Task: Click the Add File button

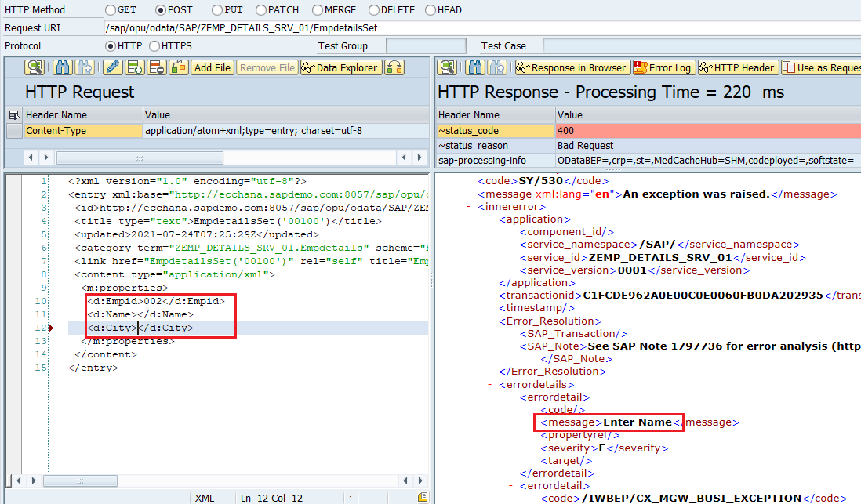Action: tap(212, 67)
